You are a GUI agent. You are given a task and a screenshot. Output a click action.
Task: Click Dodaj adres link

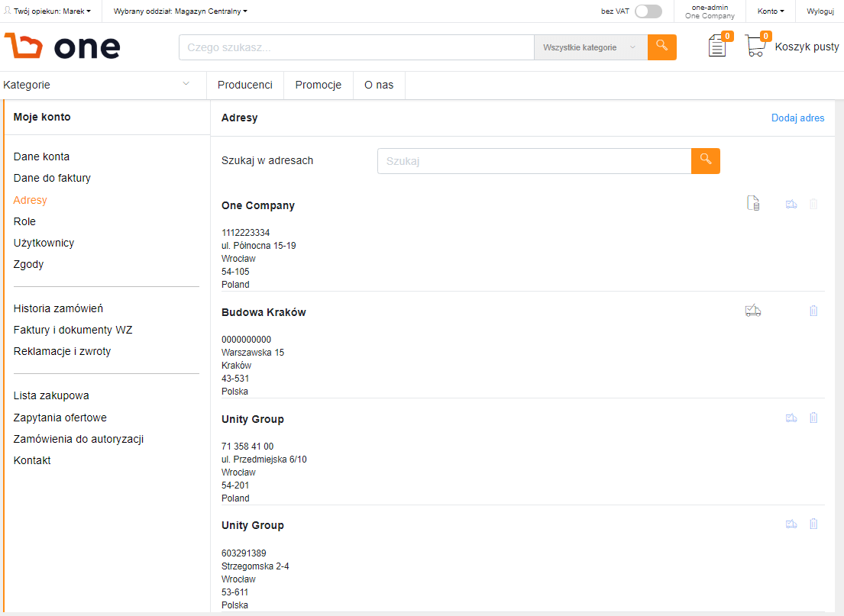797,118
